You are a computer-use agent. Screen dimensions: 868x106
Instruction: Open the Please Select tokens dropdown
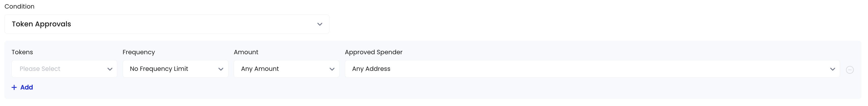pos(64,69)
